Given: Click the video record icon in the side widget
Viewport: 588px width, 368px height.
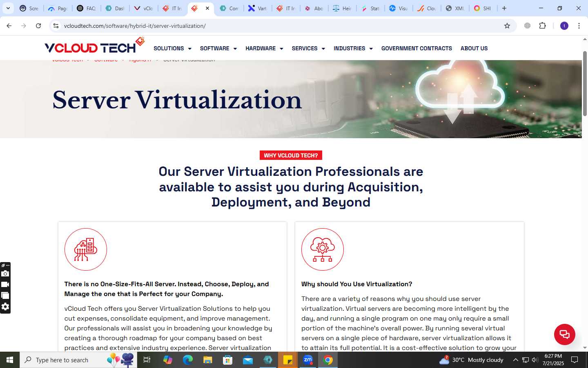Looking at the screenshot, I should pyautogui.click(x=5, y=285).
